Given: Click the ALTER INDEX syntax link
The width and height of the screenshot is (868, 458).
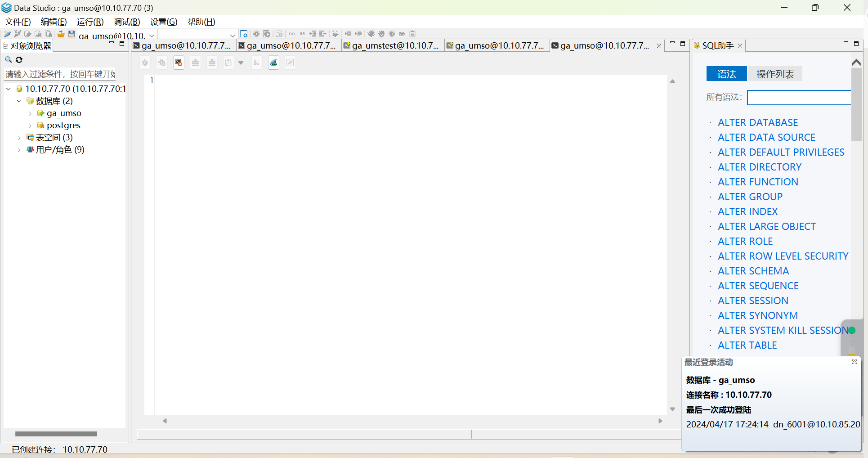Looking at the screenshot, I should click(747, 211).
